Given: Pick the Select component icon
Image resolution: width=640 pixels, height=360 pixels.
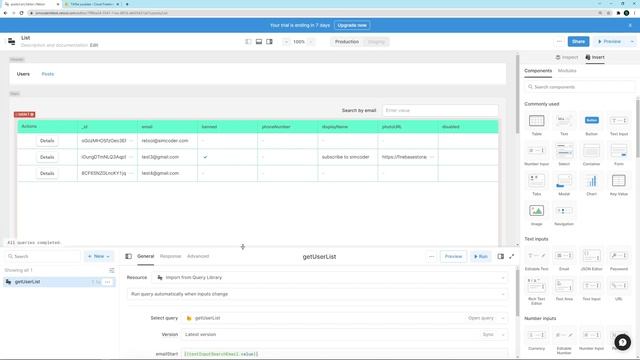Looking at the screenshot, I should click(x=564, y=151).
